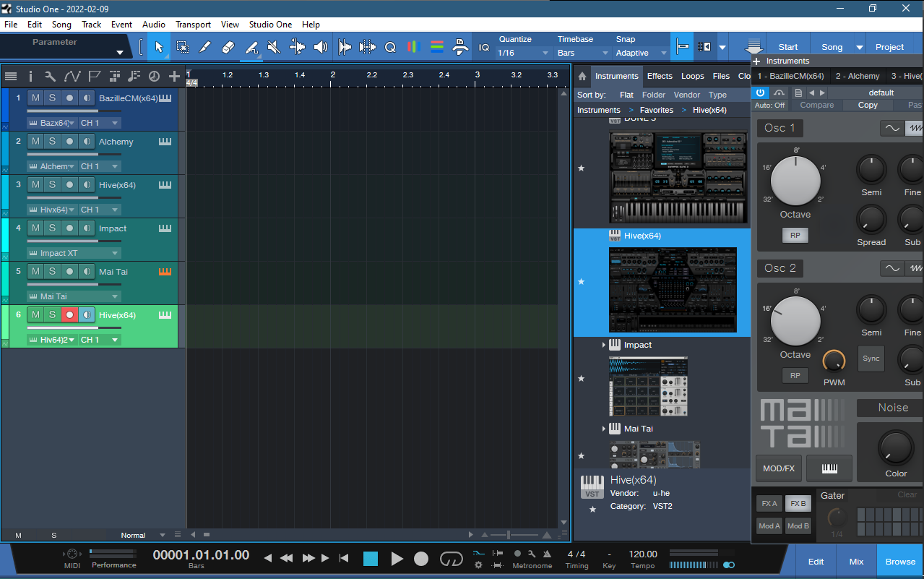Click the metronome setup wrench icon

532,554
